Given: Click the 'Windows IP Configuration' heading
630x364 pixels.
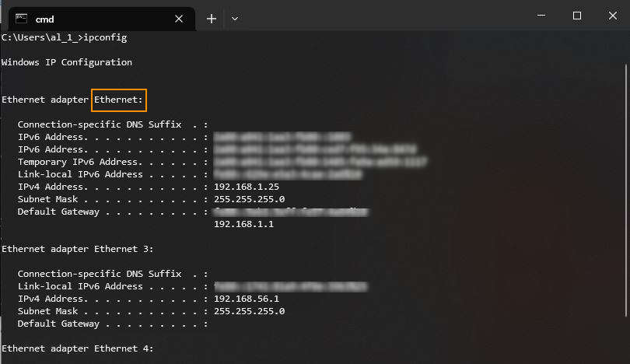Looking at the screenshot, I should (x=67, y=62).
